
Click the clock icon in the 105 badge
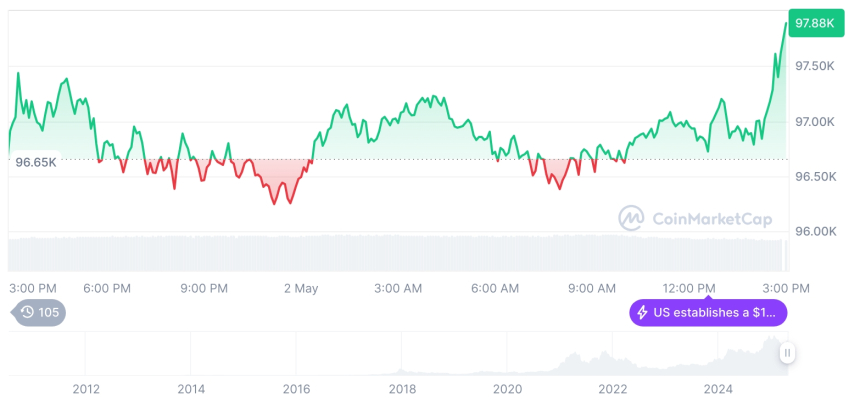click(x=27, y=312)
